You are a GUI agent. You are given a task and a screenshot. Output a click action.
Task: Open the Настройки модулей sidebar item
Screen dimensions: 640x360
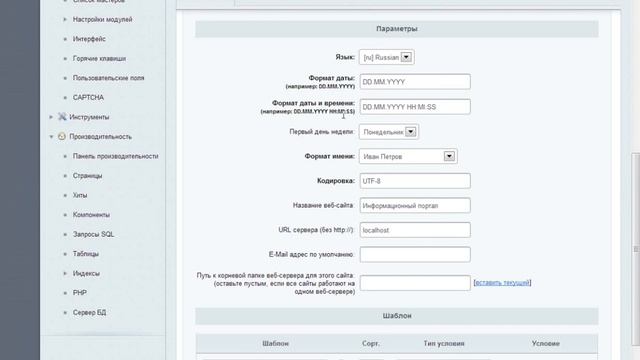pyautogui.click(x=102, y=19)
